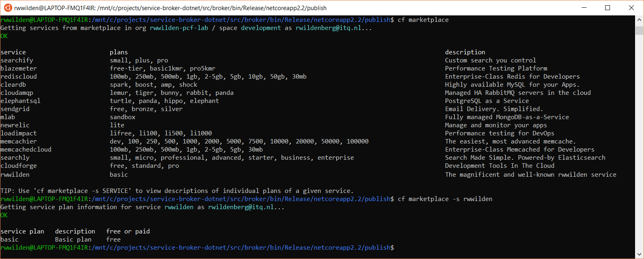Select 'rediscloud' service name
The image size is (644, 259).
[x=19, y=77]
